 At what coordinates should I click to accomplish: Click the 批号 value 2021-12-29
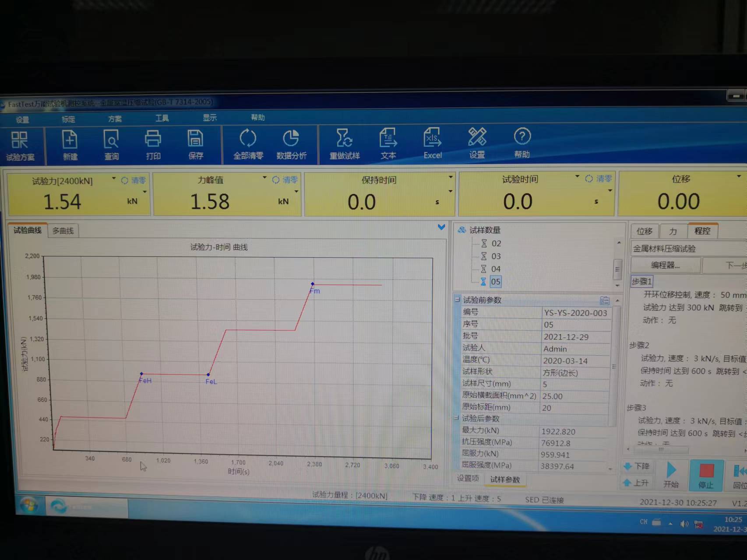pos(575,337)
